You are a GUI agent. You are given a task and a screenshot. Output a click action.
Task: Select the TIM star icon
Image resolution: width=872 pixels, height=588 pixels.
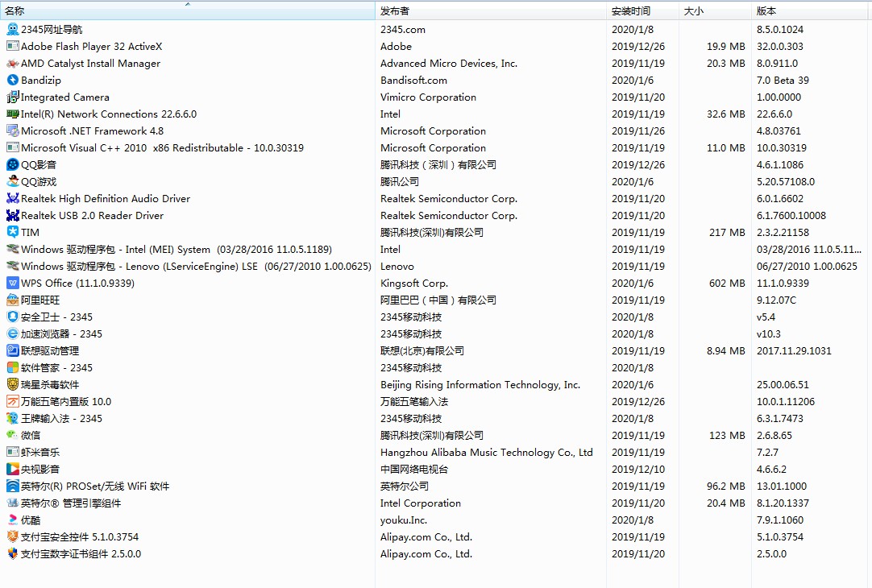coord(12,232)
